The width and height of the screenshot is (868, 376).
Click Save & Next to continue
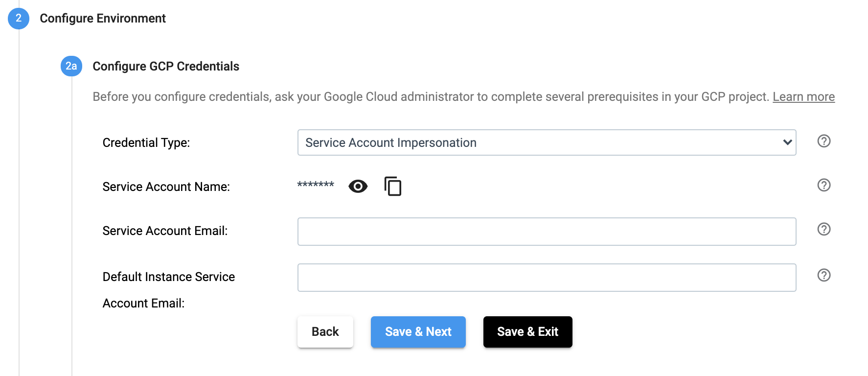click(418, 331)
